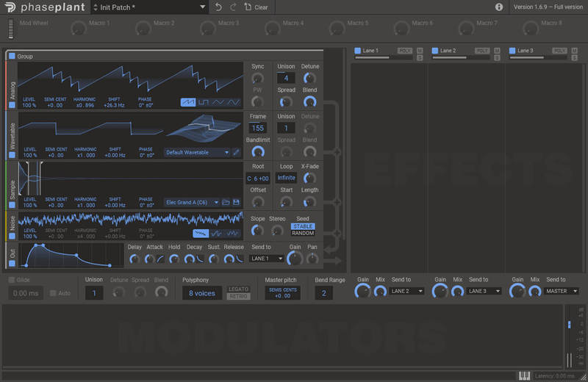Open the info icon in header
The height and width of the screenshot is (382, 588).
(499, 7)
